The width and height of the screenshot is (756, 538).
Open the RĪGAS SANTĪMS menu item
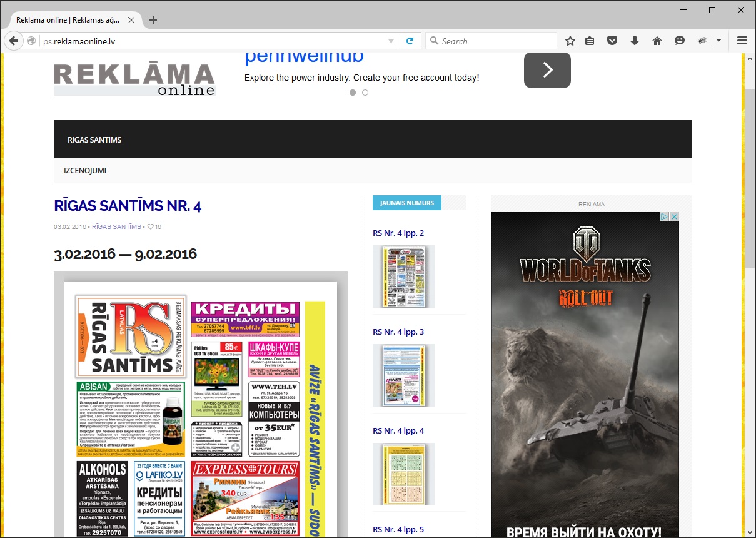click(x=94, y=140)
